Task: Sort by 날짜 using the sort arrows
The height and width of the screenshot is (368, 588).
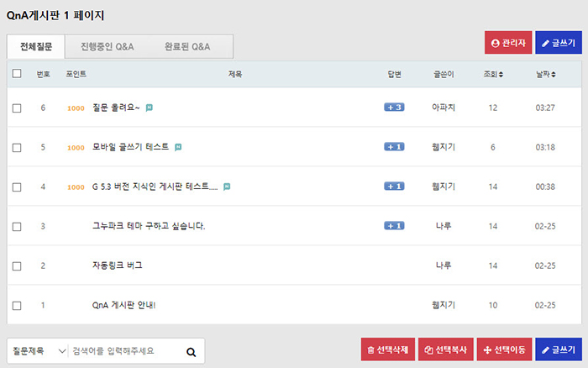Action: point(554,75)
